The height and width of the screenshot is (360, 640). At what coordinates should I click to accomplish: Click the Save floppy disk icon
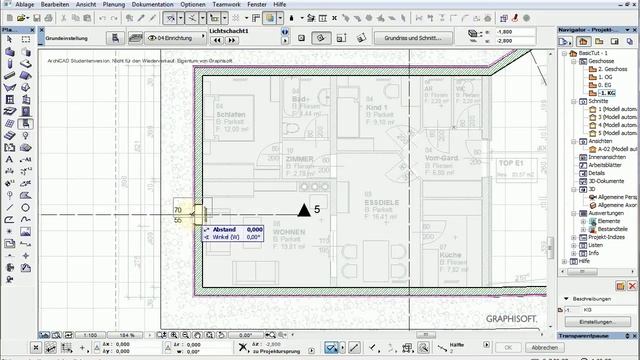click(x=37, y=18)
